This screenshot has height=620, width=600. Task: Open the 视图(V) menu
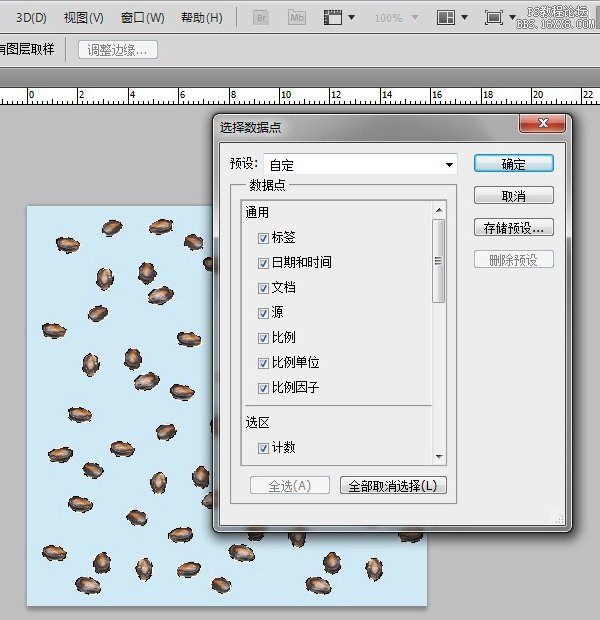pos(83,18)
